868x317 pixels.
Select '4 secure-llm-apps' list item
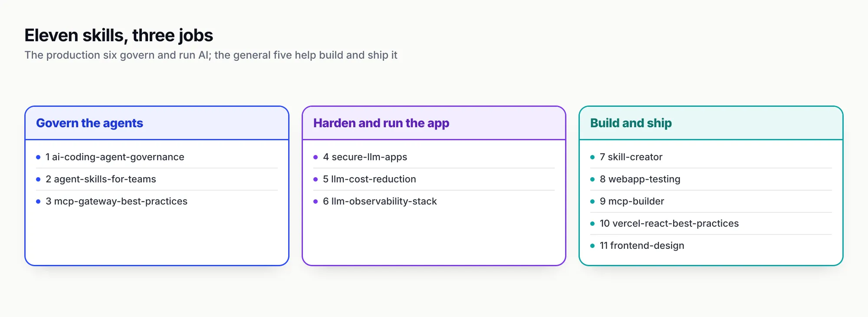[x=434, y=157]
